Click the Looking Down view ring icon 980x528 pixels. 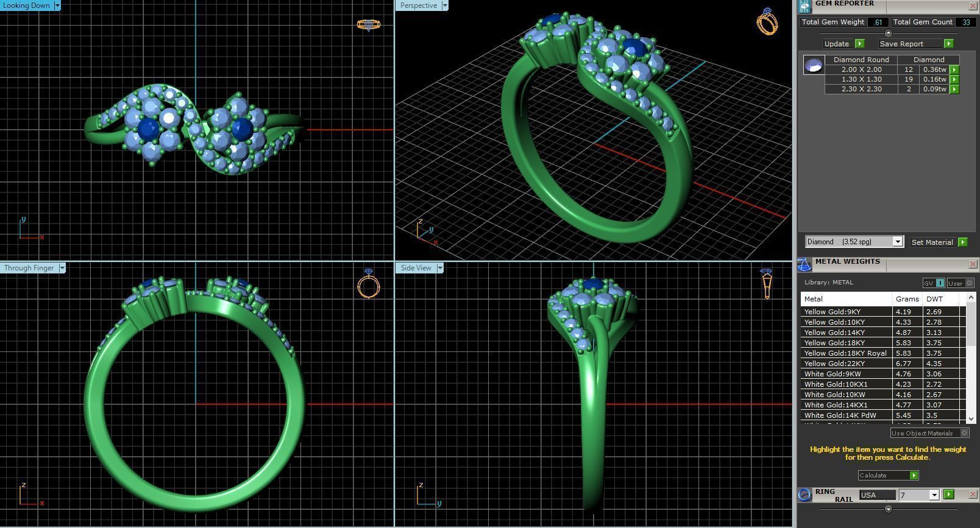coord(369,24)
